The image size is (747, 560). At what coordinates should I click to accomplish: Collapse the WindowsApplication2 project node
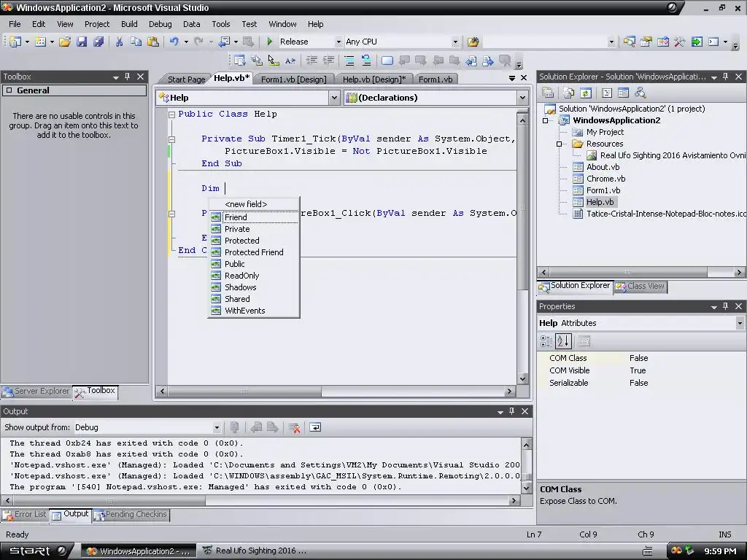[x=546, y=120]
